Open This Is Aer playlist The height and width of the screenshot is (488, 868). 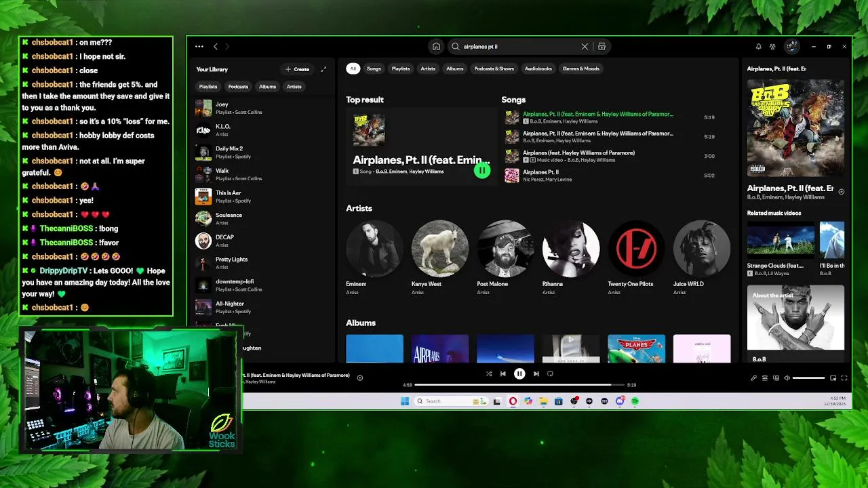[x=261, y=197]
